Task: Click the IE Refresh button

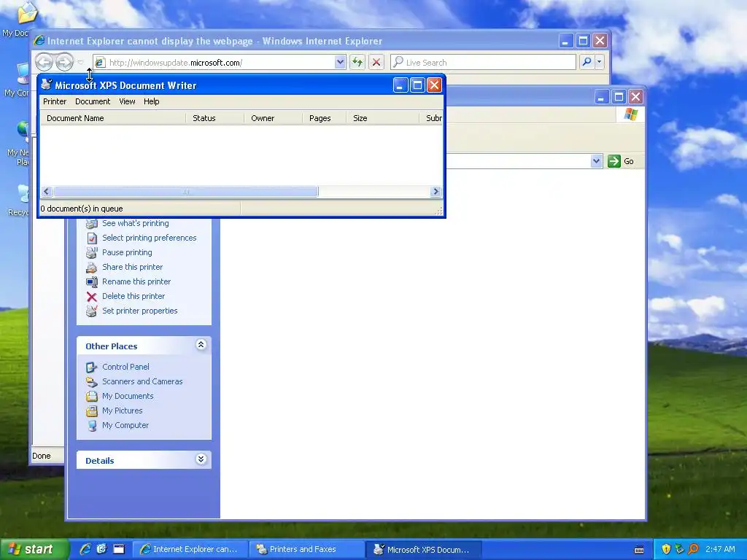Action: 357,62
